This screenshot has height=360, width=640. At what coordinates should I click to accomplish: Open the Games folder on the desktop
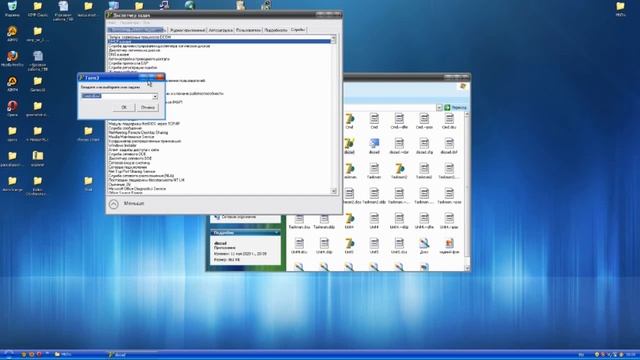pyautogui.click(x=38, y=84)
